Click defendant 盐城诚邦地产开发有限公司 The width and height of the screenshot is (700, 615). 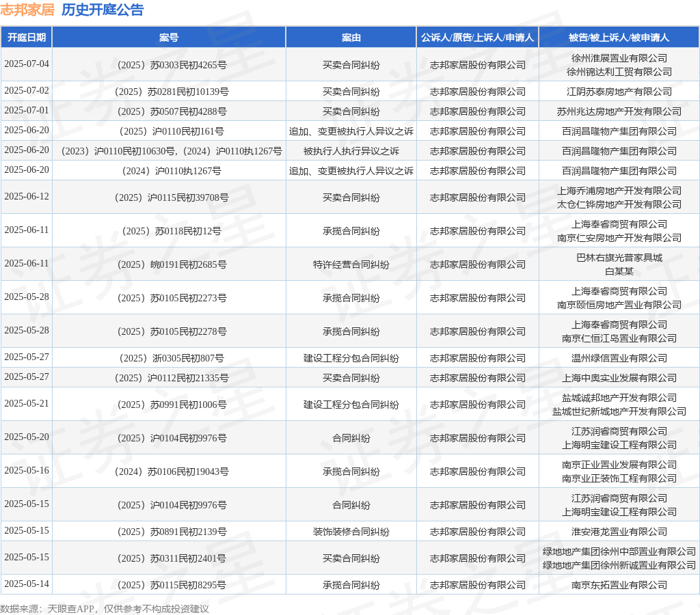619,398
